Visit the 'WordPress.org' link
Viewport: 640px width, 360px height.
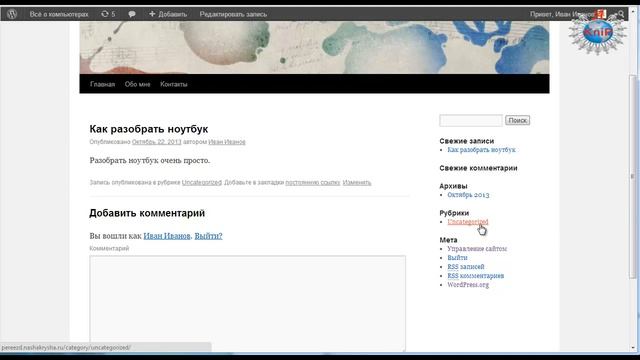click(468, 284)
